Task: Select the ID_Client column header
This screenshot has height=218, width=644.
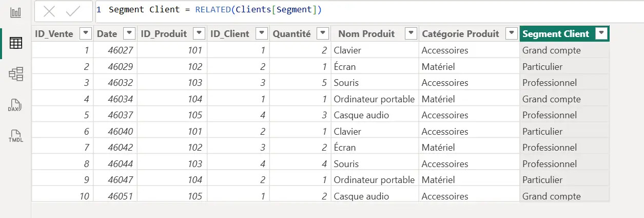Action: tap(230, 34)
